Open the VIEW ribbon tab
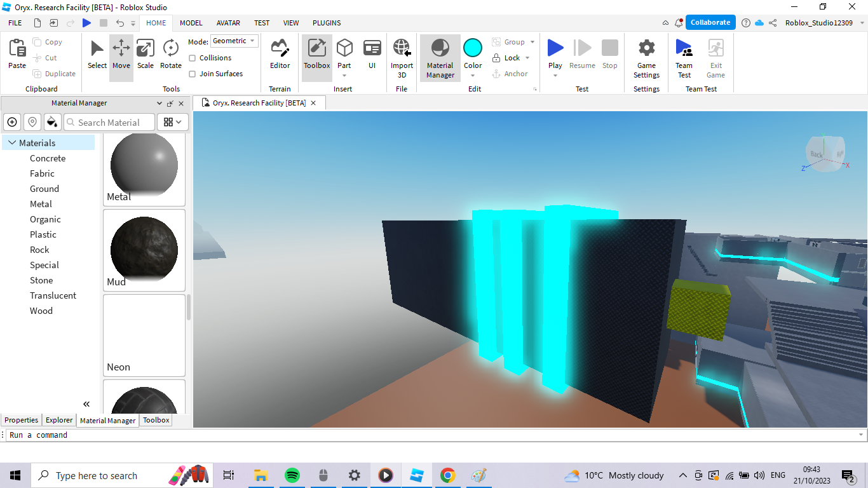Image resolution: width=868 pixels, height=488 pixels. tap(291, 23)
